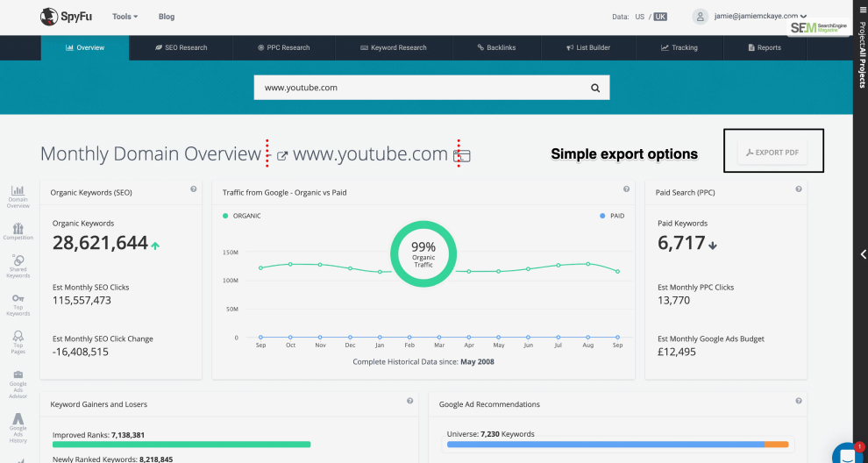868x463 pixels.
Task: Open Shared Keywords in left sidebar
Action: click(x=18, y=267)
